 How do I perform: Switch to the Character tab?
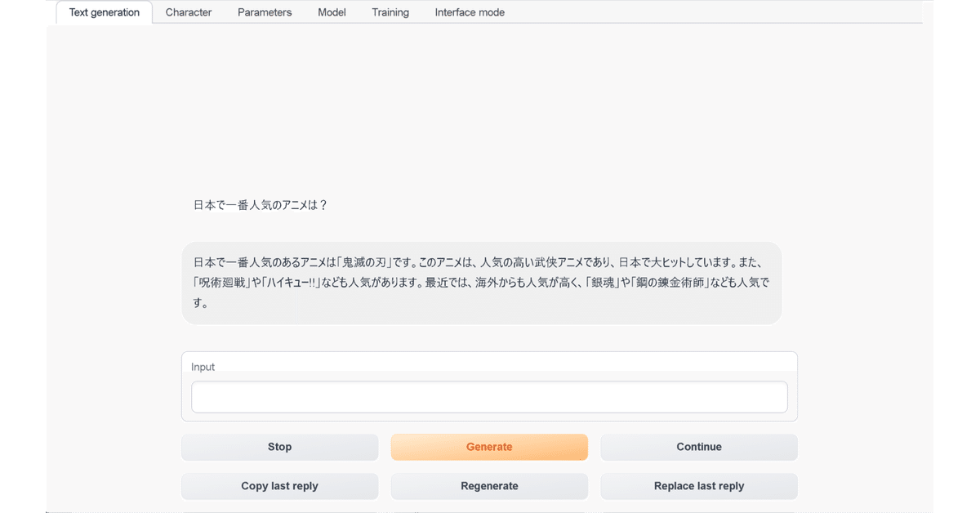pos(188,12)
